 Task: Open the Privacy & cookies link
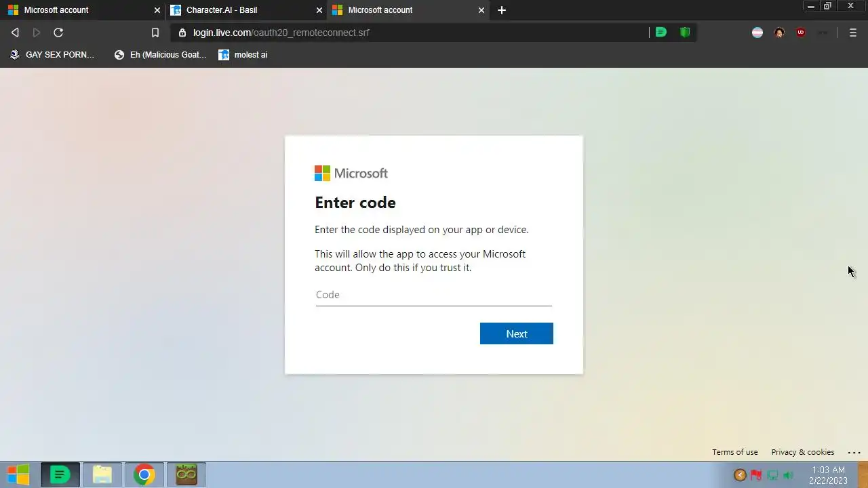pyautogui.click(x=803, y=452)
